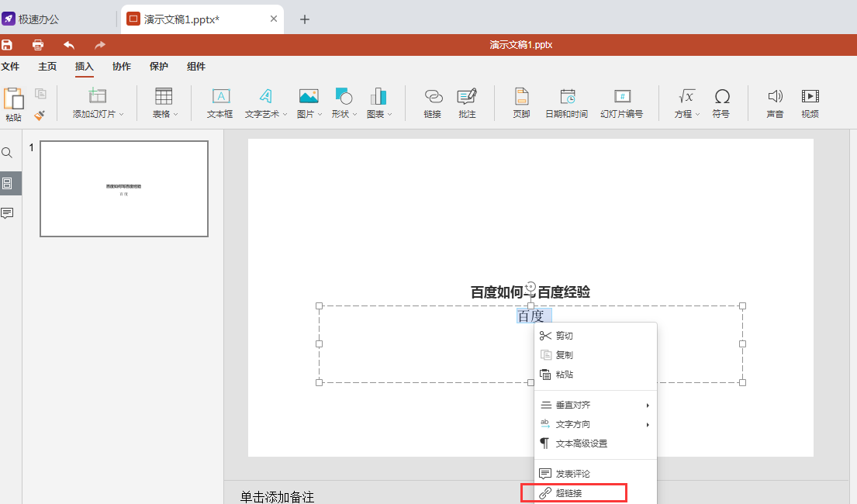
Task: Undo the last action
Action: coord(69,45)
